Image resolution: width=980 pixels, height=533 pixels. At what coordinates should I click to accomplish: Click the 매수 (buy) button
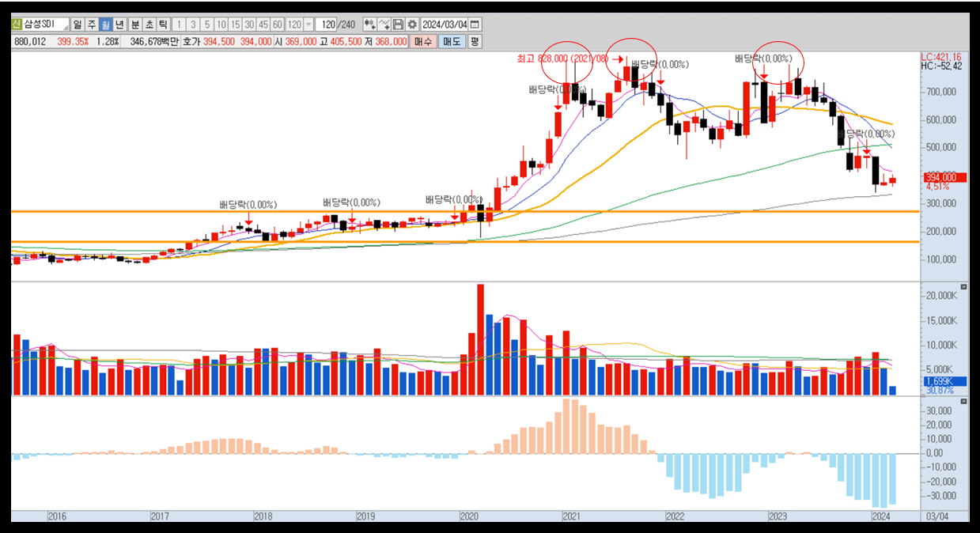click(423, 41)
